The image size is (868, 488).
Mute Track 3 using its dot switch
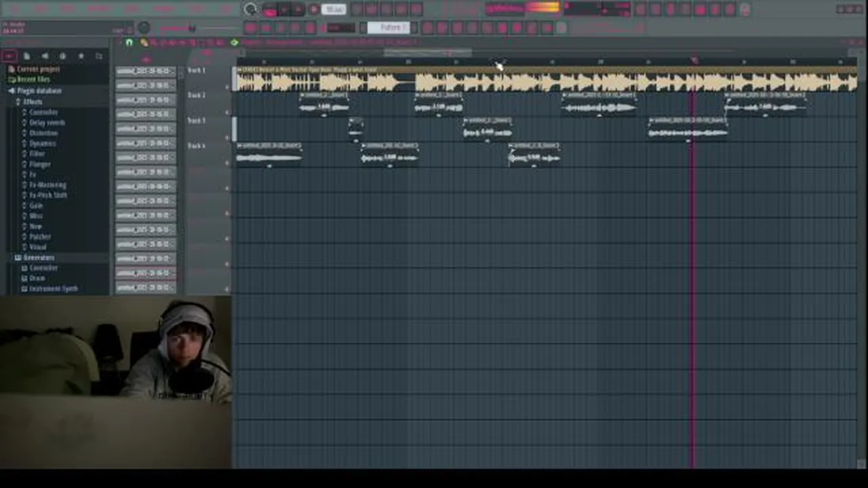click(228, 138)
